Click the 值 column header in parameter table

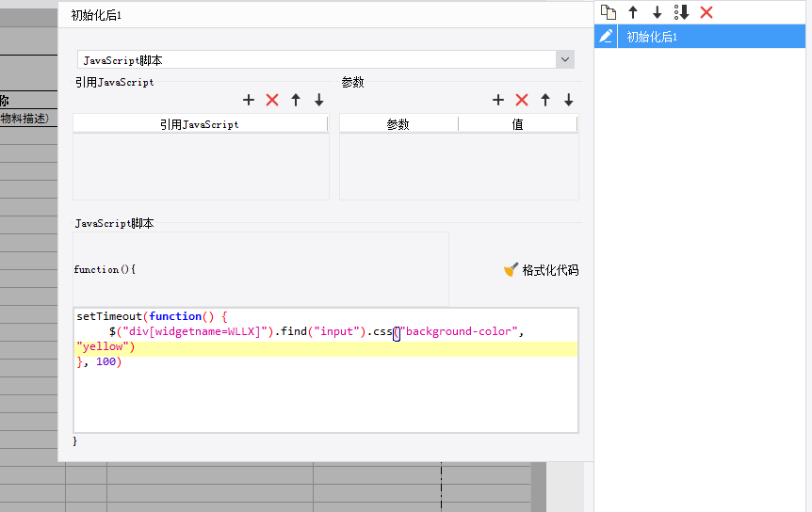517,124
